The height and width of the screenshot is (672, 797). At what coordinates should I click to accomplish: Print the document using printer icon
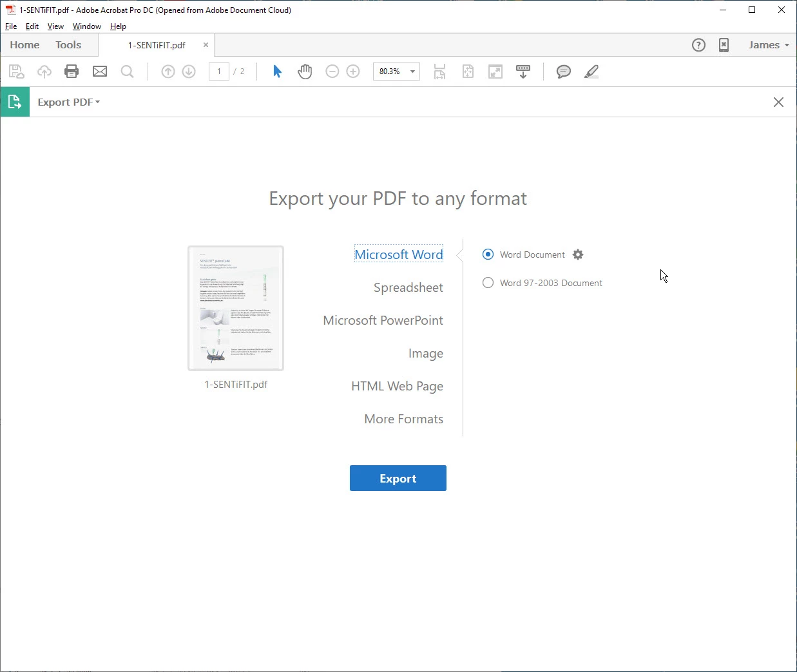click(72, 72)
